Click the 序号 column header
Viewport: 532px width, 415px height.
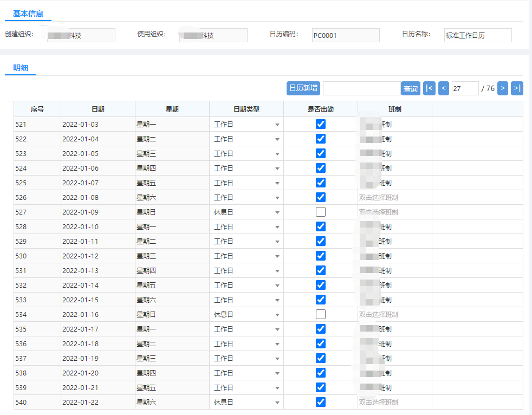pyautogui.click(x=37, y=109)
